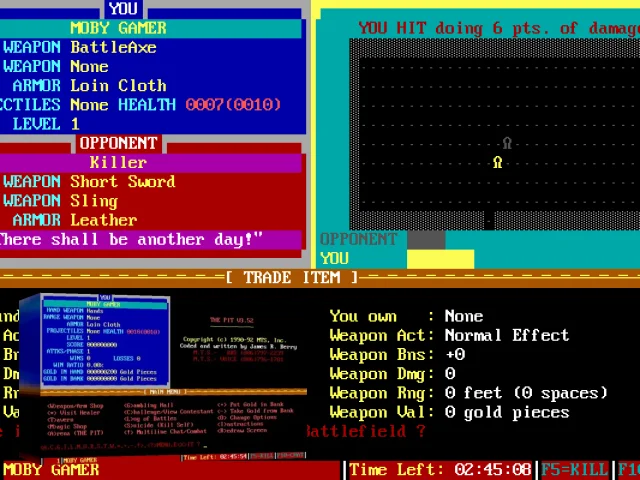Click GOLD IN BANK row in thumbnail
This screenshot has width=640, height=480.
[100, 379]
